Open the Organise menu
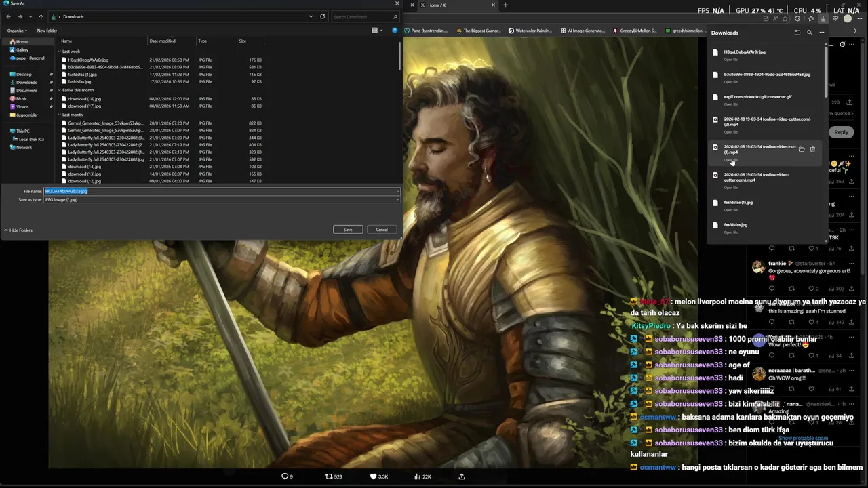The height and width of the screenshot is (488, 868). pos(17,30)
